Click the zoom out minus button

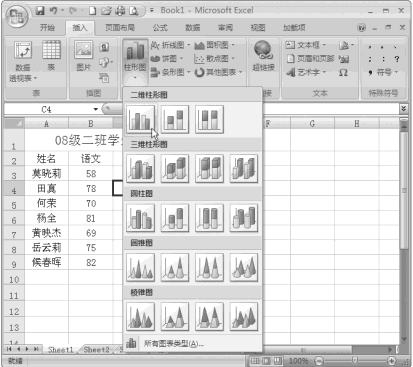[319, 361]
